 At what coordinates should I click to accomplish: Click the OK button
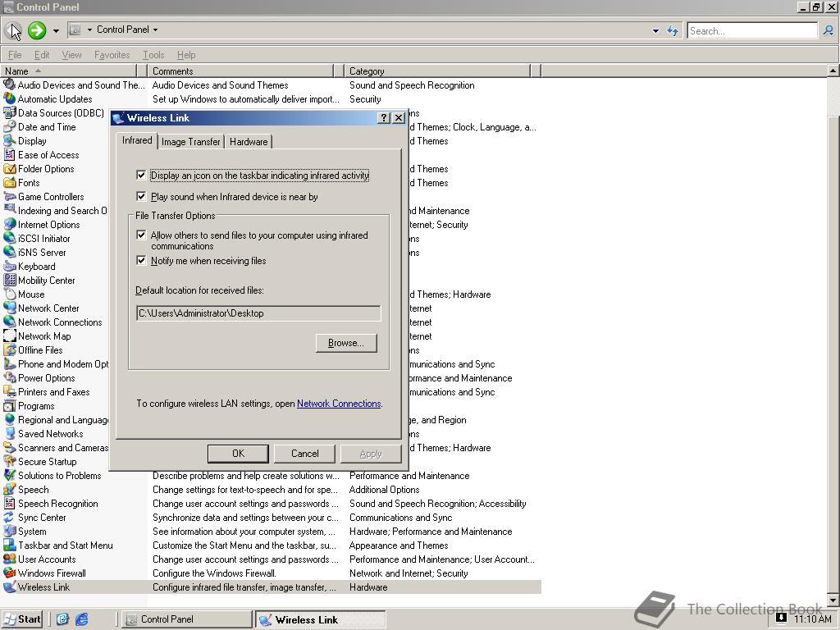239,453
